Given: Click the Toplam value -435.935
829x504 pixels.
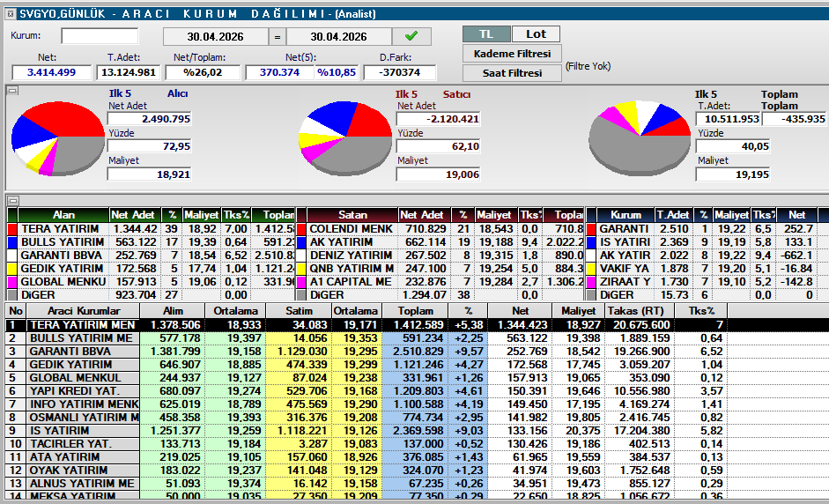Looking at the screenshot, I should tap(794, 119).
